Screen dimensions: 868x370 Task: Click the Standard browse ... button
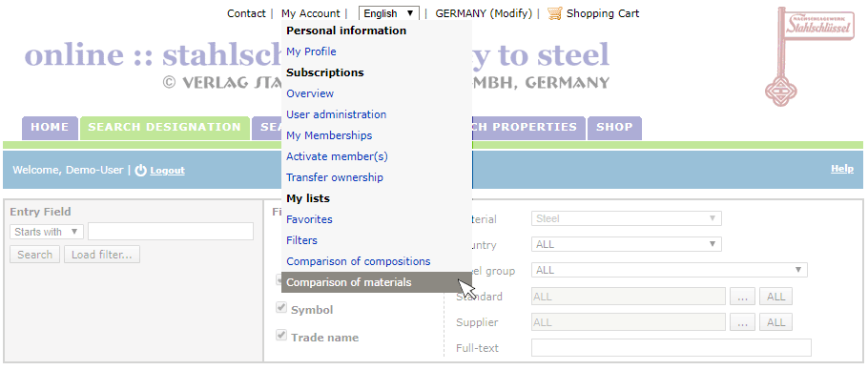tap(742, 297)
